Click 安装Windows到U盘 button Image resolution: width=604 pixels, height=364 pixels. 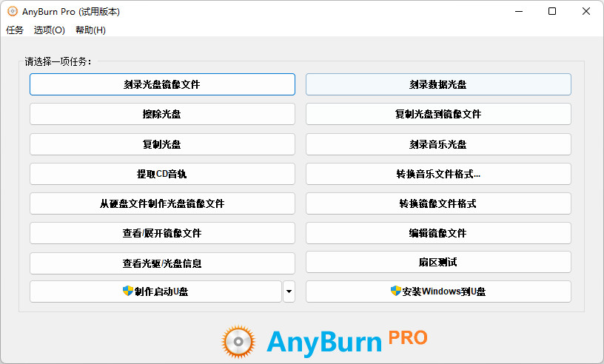(x=438, y=291)
